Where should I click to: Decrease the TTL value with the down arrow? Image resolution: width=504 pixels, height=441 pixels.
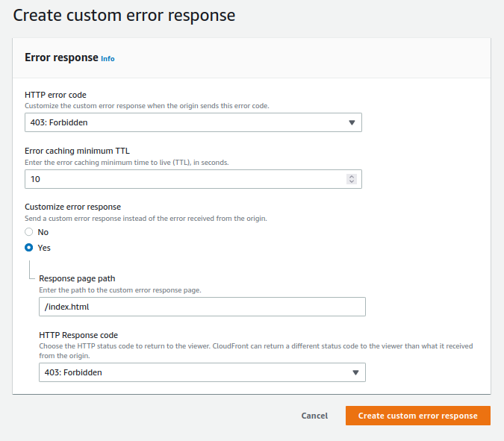coord(352,181)
